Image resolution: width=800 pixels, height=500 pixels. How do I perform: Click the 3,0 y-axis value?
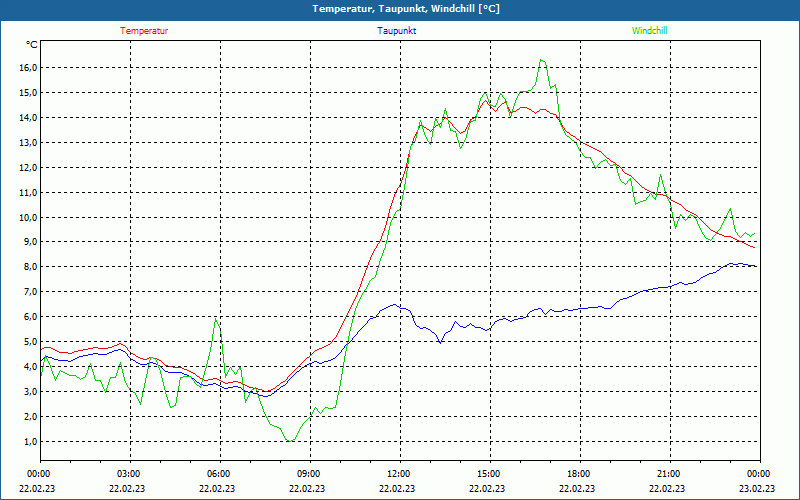31,391
